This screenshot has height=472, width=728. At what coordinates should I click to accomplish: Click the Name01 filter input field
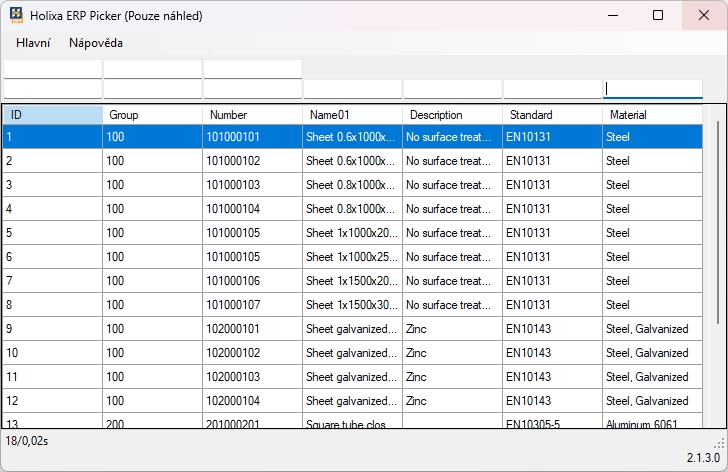tap(352, 89)
